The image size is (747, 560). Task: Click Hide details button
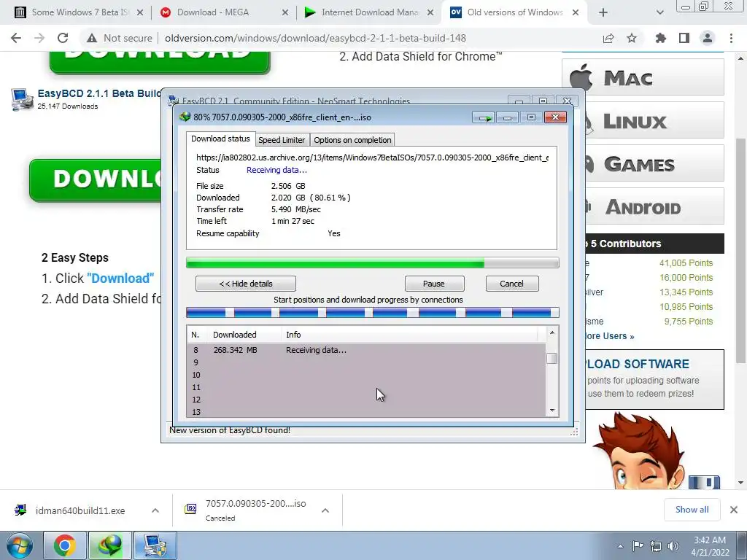pyautogui.click(x=246, y=284)
